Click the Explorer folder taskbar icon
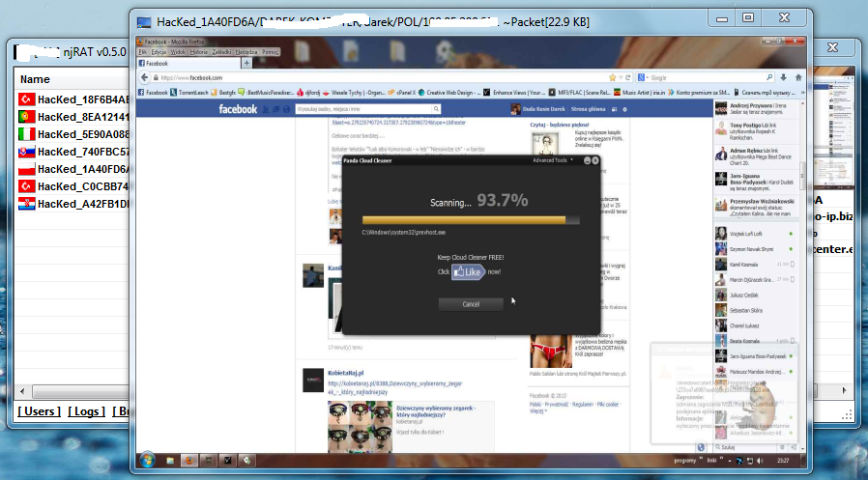The height and width of the screenshot is (480, 868). tap(170, 460)
